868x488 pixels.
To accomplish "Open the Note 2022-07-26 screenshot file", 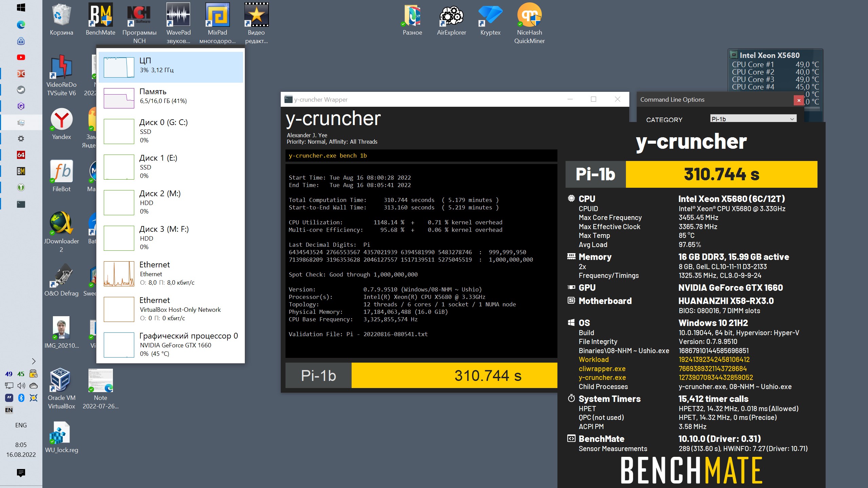I will coord(100,389).
